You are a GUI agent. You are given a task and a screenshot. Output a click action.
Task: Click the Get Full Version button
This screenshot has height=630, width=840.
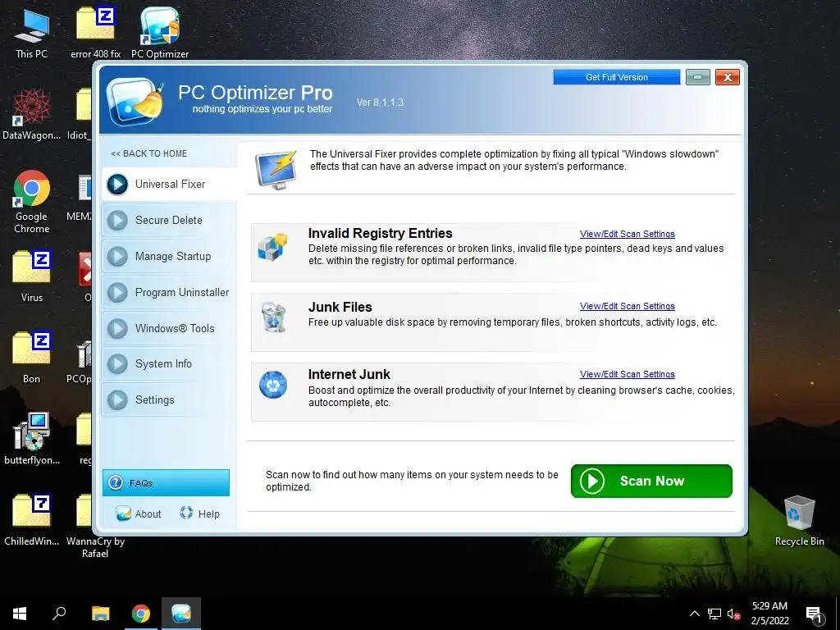click(617, 77)
